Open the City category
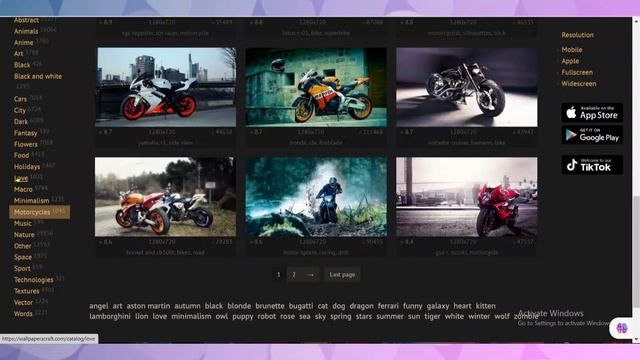640x360 pixels. 20,110
